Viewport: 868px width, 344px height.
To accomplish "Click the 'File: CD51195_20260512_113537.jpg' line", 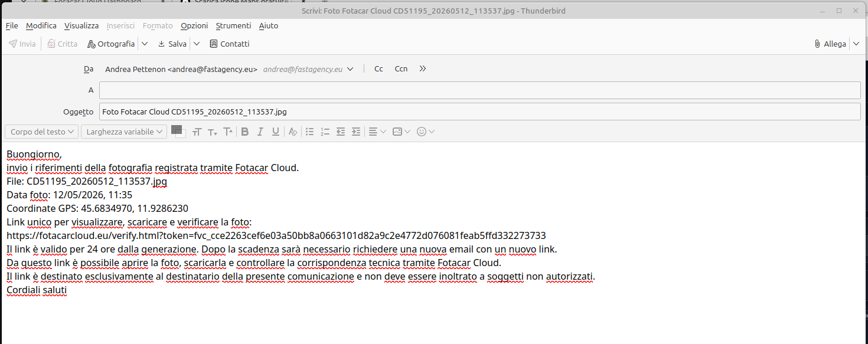I will pos(87,182).
